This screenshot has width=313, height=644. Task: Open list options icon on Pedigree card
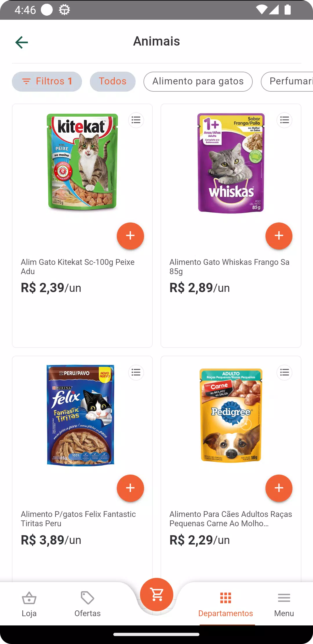coord(285,372)
